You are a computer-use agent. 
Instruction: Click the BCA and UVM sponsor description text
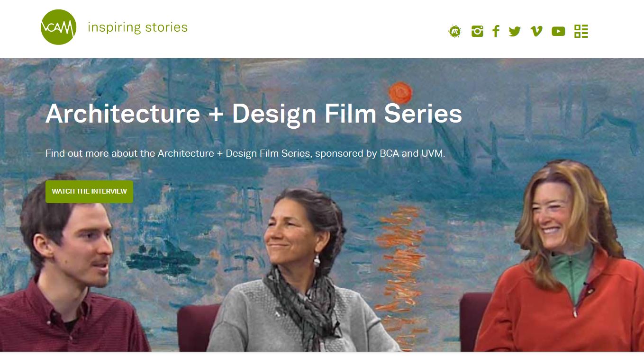[x=245, y=154]
